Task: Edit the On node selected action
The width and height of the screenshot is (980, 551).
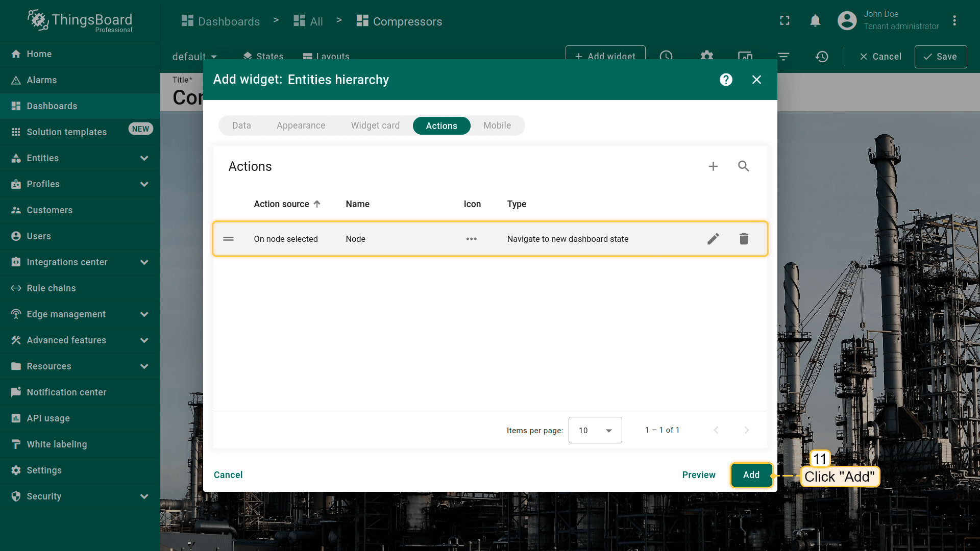Action: coord(713,239)
